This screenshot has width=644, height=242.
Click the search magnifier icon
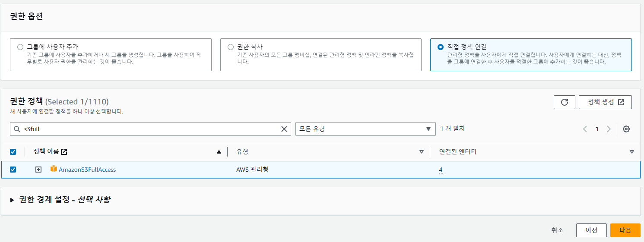17,129
